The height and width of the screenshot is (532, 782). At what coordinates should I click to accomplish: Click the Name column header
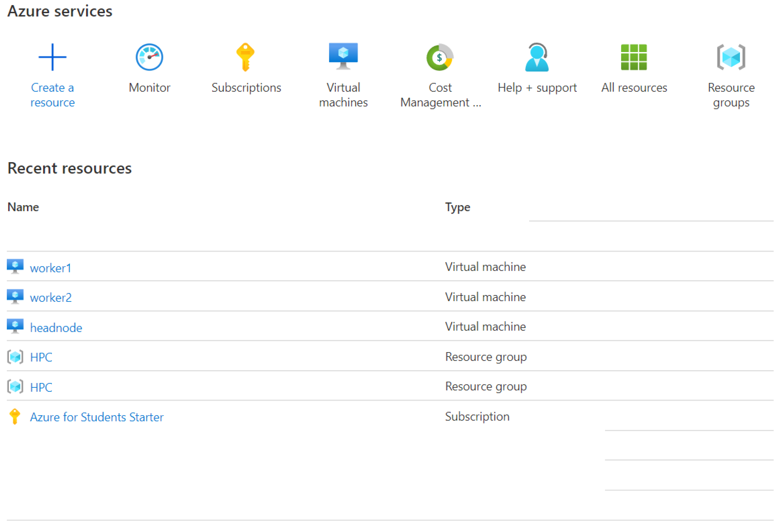(23, 207)
